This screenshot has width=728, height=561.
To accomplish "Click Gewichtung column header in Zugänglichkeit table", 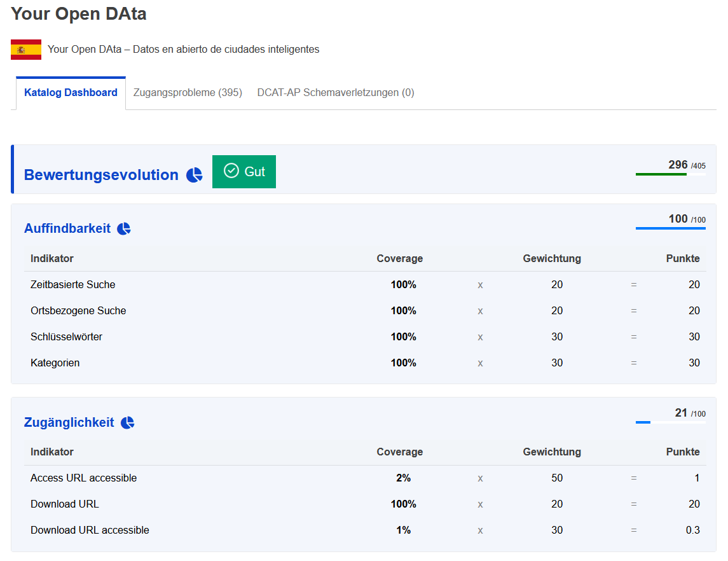I will [x=552, y=452].
